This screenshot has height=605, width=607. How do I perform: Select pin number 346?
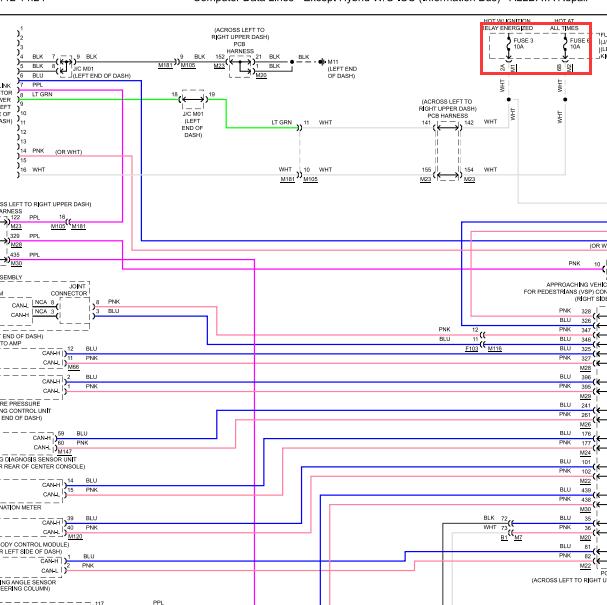(586, 339)
